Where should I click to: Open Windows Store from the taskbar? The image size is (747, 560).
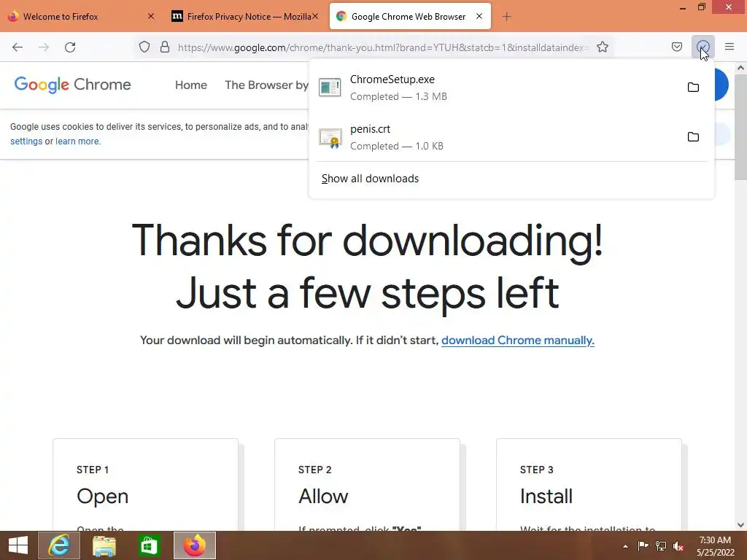[149, 545]
